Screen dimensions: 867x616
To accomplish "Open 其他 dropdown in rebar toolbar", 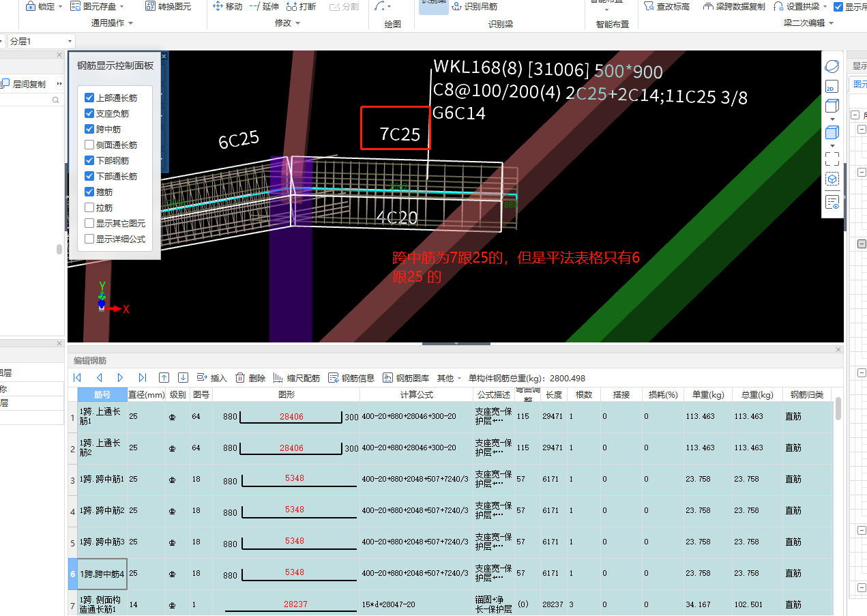I will click(x=450, y=378).
